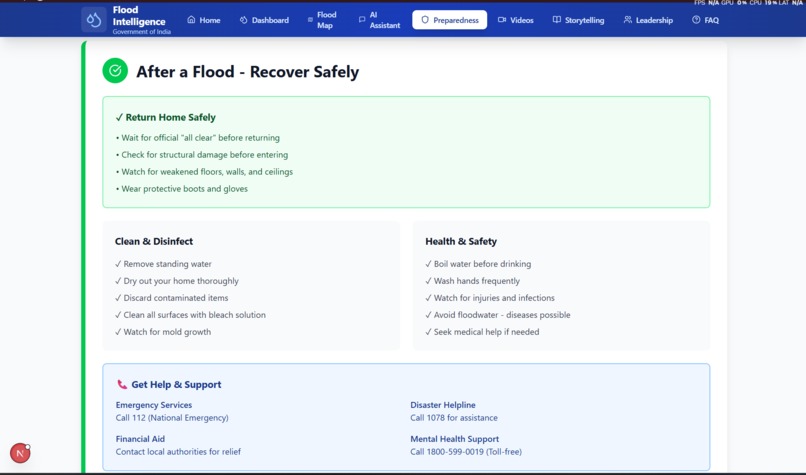Click the Videos camera icon
The width and height of the screenshot is (806, 475).
tap(502, 20)
